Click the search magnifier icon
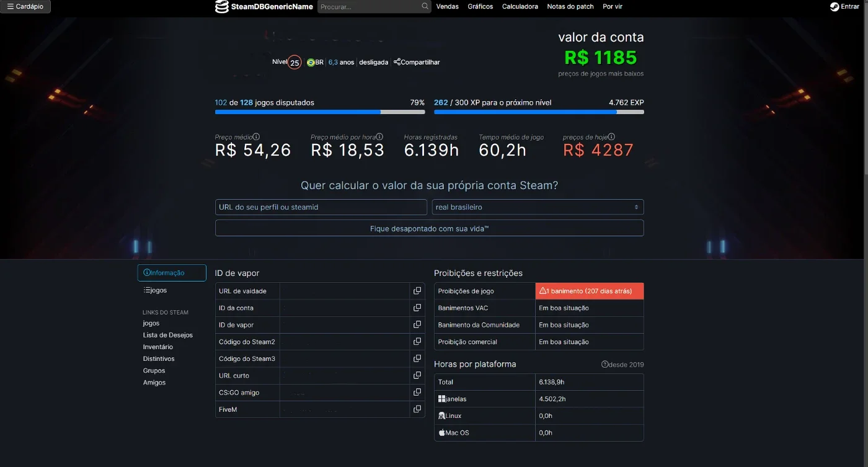The height and width of the screenshot is (467, 868). click(425, 6)
